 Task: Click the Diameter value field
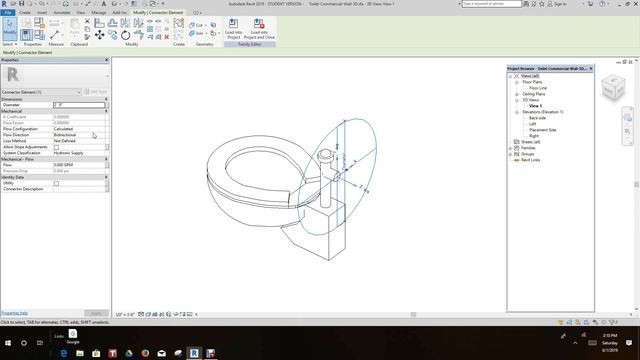[x=79, y=105]
